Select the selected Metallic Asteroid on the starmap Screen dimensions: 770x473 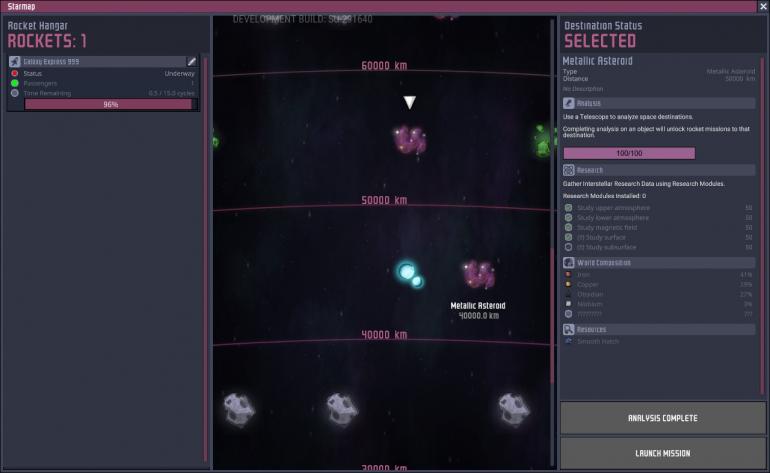479,274
